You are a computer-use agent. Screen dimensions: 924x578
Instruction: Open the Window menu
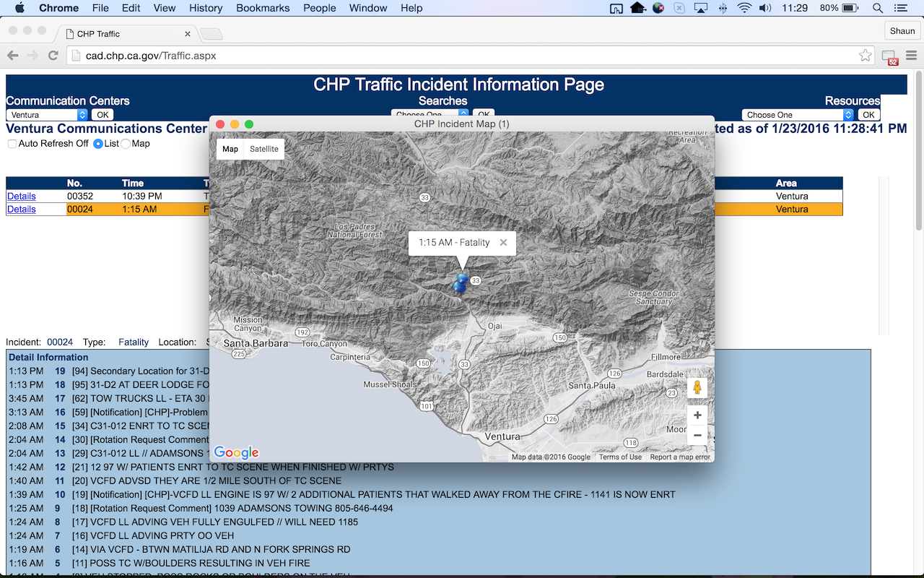[x=368, y=8]
